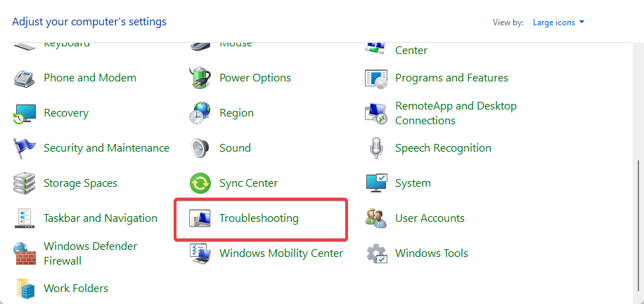Click the Speech Recognition microphone icon

click(x=376, y=148)
